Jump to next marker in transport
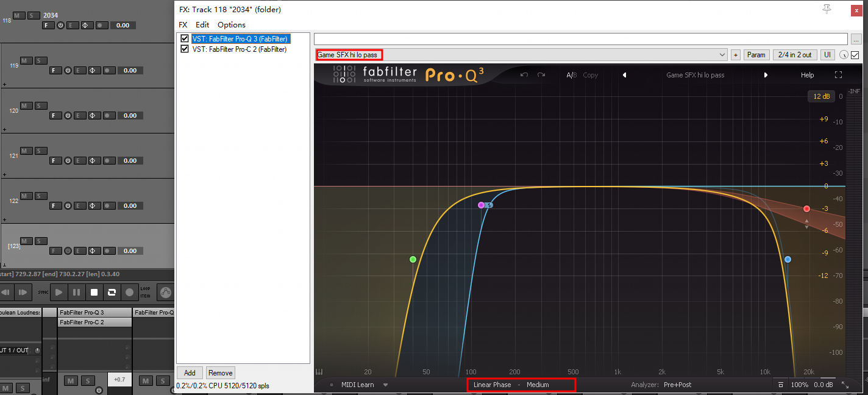Viewport: 868px width, 395px height. coord(23,293)
